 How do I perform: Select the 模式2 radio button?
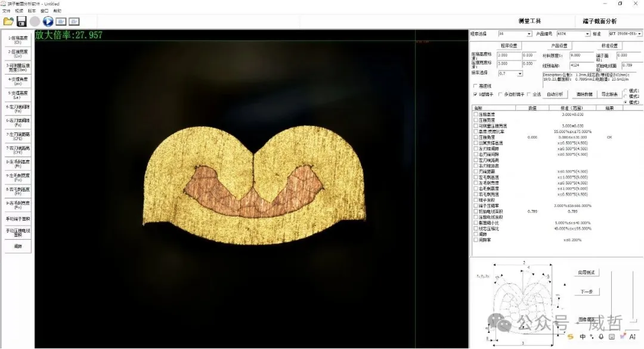click(626, 96)
